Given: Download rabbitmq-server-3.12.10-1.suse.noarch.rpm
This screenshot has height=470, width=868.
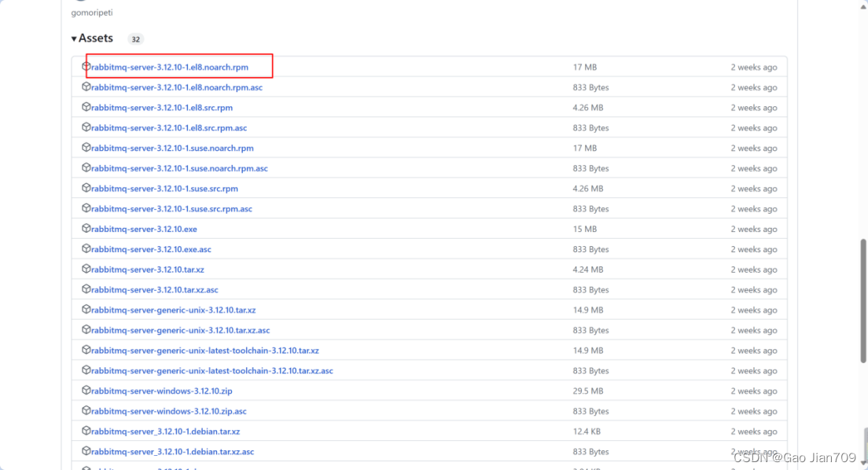Looking at the screenshot, I should (172, 148).
